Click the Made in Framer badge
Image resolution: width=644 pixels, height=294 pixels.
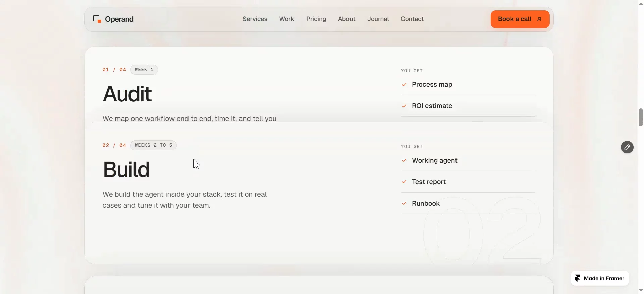pyautogui.click(x=600, y=278)
